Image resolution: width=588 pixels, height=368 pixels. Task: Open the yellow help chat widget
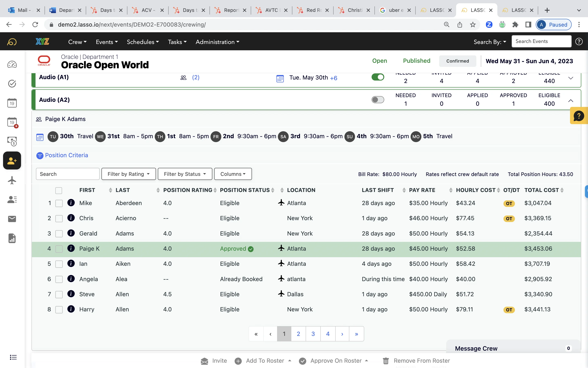tap(579, 116)
